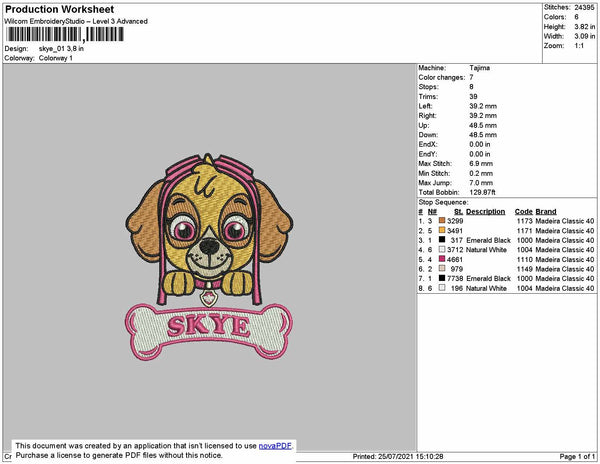600x464 pixels.
Task: Click the beige swatch for stop 6 (979)
Action: [x=442, y=269]
